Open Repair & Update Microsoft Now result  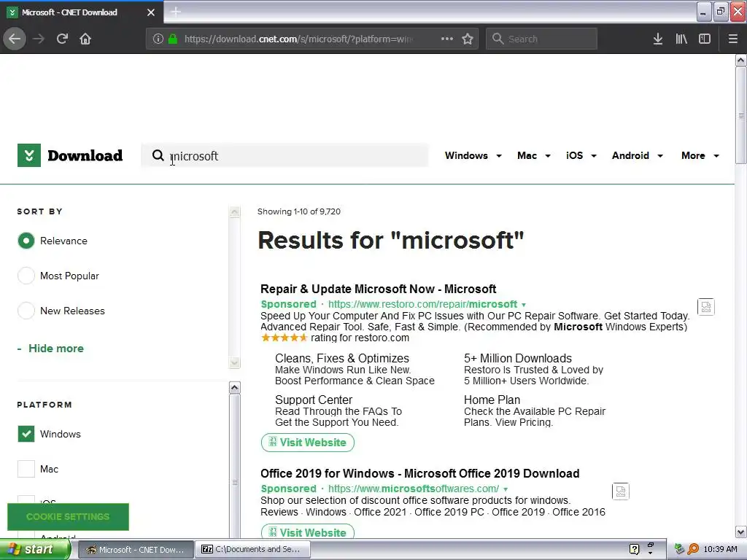(379, 289)
